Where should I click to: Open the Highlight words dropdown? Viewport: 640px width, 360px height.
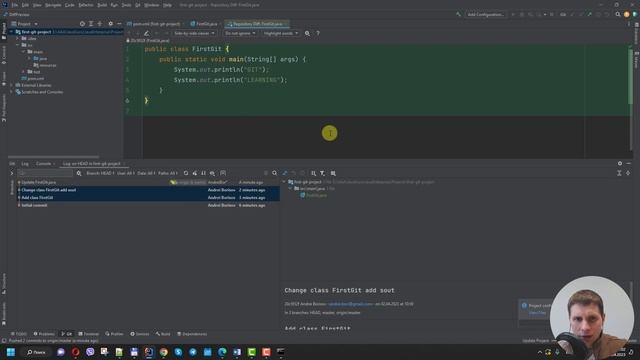coord(281,33)
